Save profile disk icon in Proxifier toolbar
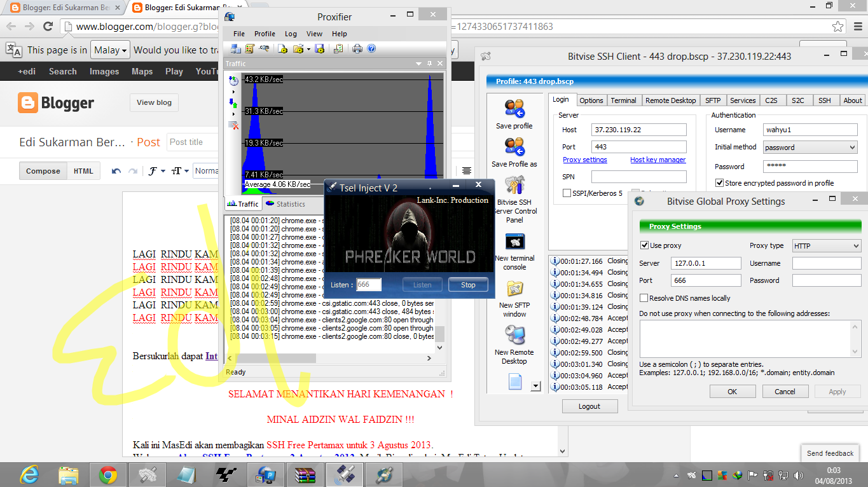The height and width of the screenshot is (487, 868). pos(320,49)
